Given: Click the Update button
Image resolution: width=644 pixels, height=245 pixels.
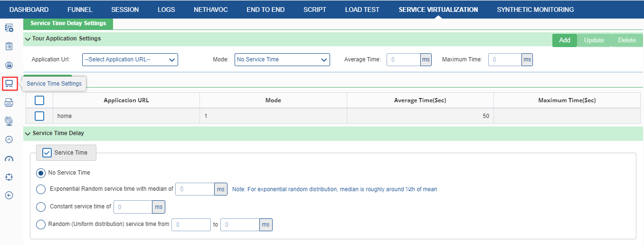Looking at the screenshot, I should tap(594, 40).
